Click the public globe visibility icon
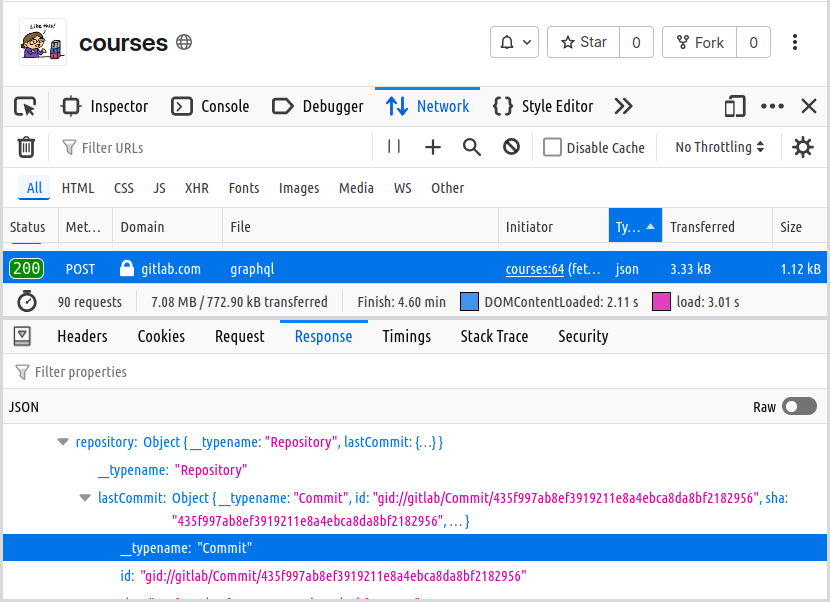830x602 pixels. pos(184,42)
